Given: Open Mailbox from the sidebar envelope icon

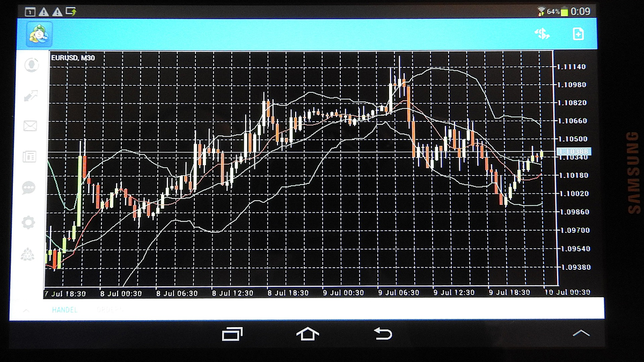Looking at the screenshot, I should (x=30, y=127).
